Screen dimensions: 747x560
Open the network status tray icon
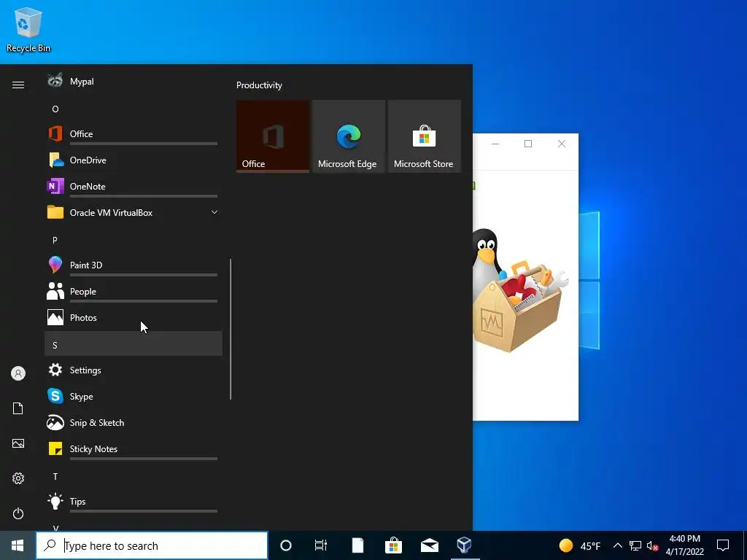635,545
